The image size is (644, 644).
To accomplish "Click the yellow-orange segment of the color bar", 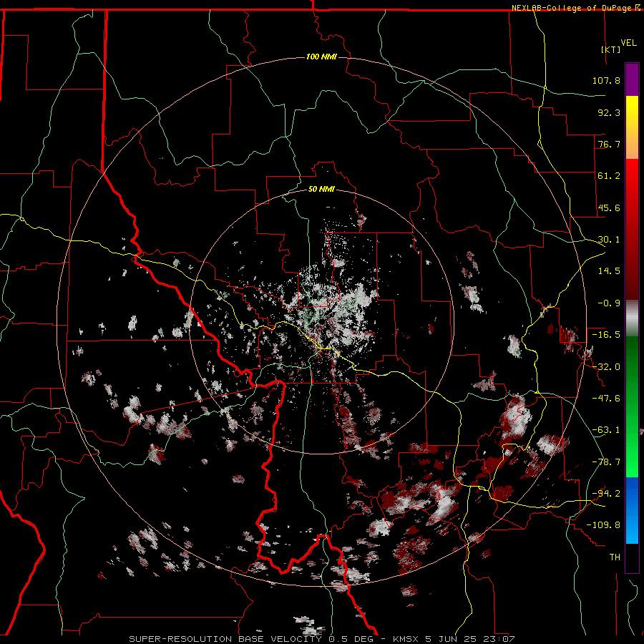I will click(x=632, y=127).
